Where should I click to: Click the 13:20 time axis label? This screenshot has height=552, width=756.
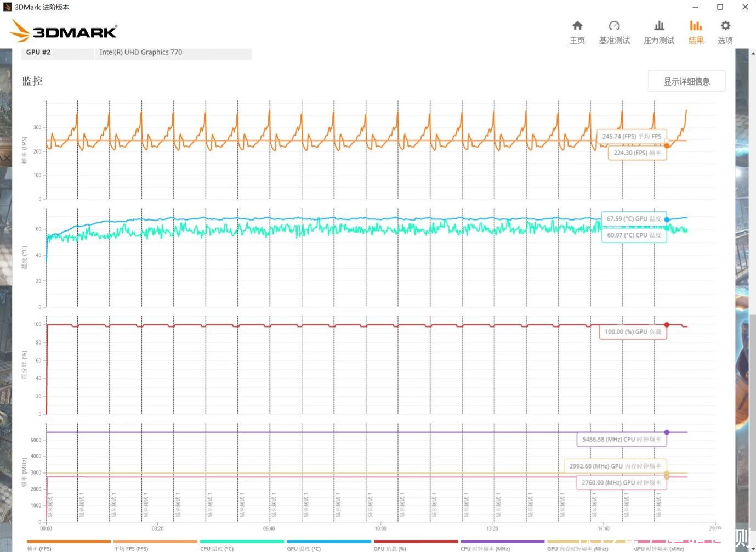492,528
